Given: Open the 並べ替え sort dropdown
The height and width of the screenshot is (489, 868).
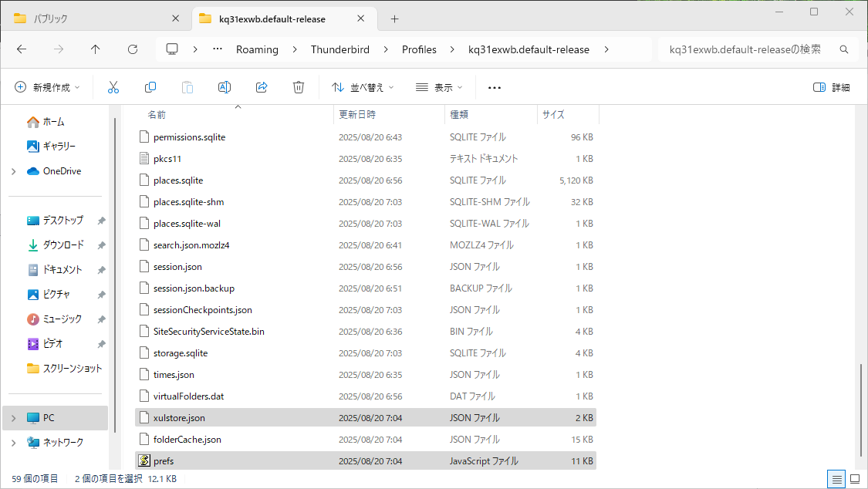Looking at the screenshot, I should point(363,87).
